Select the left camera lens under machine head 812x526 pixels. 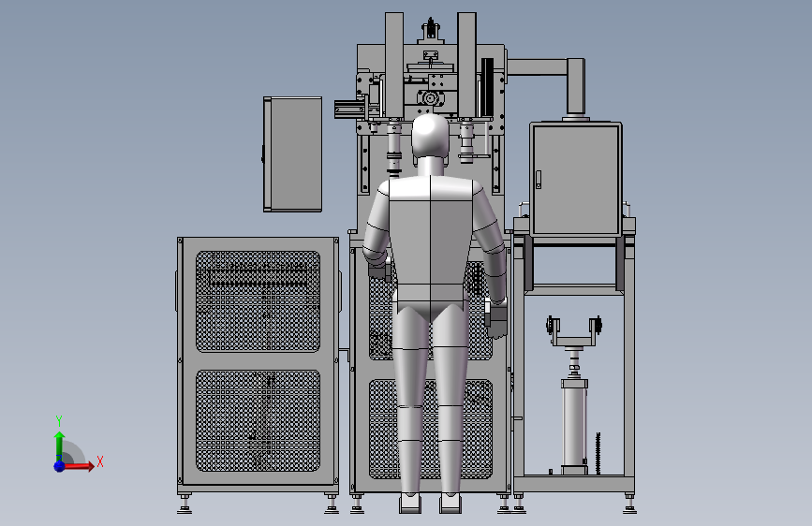(x=394, y=149)
